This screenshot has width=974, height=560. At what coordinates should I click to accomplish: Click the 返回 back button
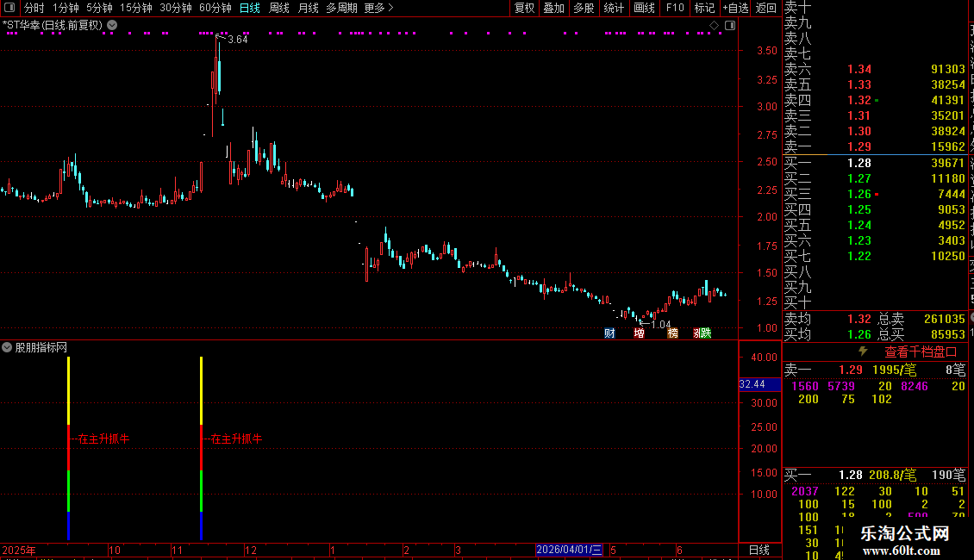(x=766, y=8)
